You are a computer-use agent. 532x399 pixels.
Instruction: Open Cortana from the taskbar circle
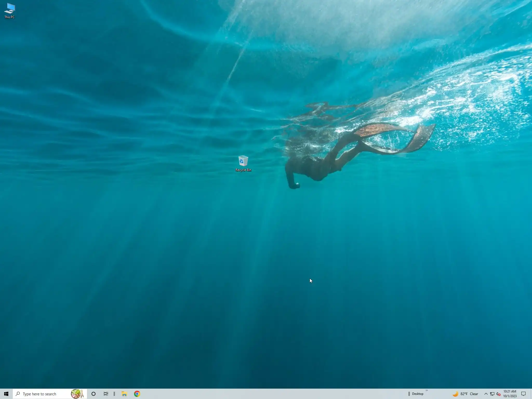tap(94, 394)
